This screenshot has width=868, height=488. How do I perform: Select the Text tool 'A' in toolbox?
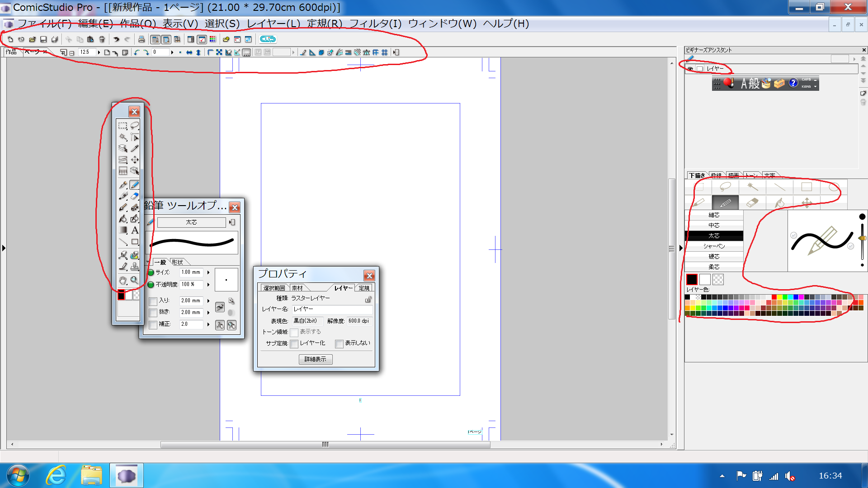pos(135,230)
